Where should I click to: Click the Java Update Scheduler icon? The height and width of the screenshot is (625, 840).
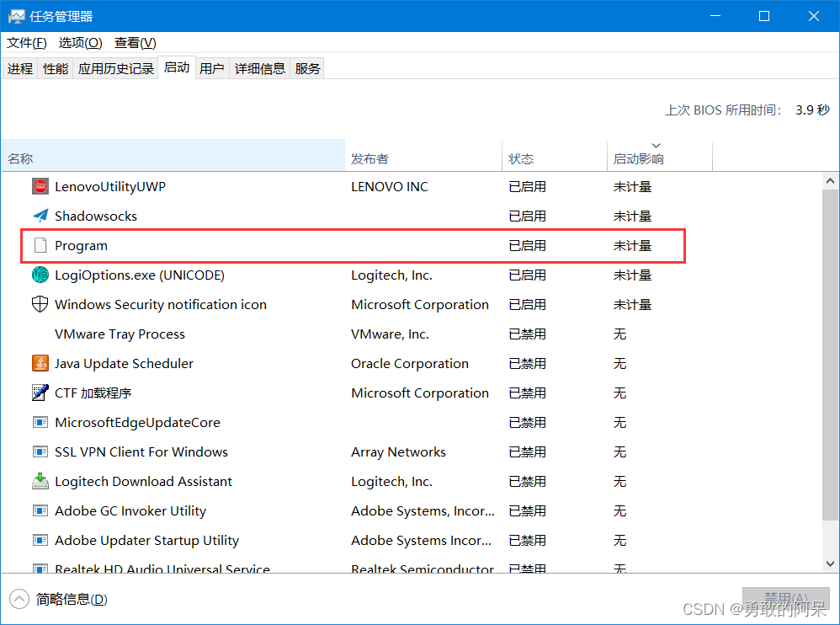[x=40, y=363]
